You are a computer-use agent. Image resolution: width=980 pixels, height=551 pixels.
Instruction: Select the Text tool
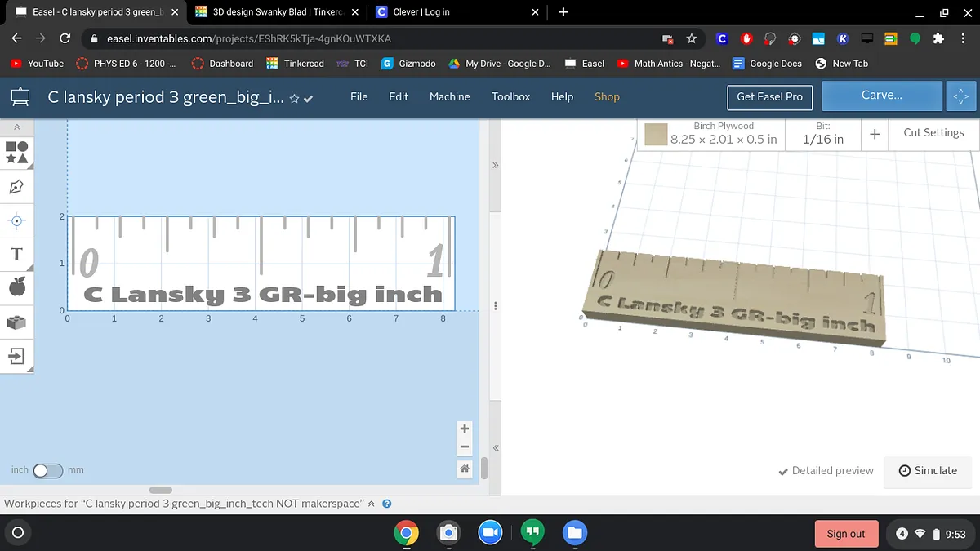pyautogui.click(x=16, y=255)
